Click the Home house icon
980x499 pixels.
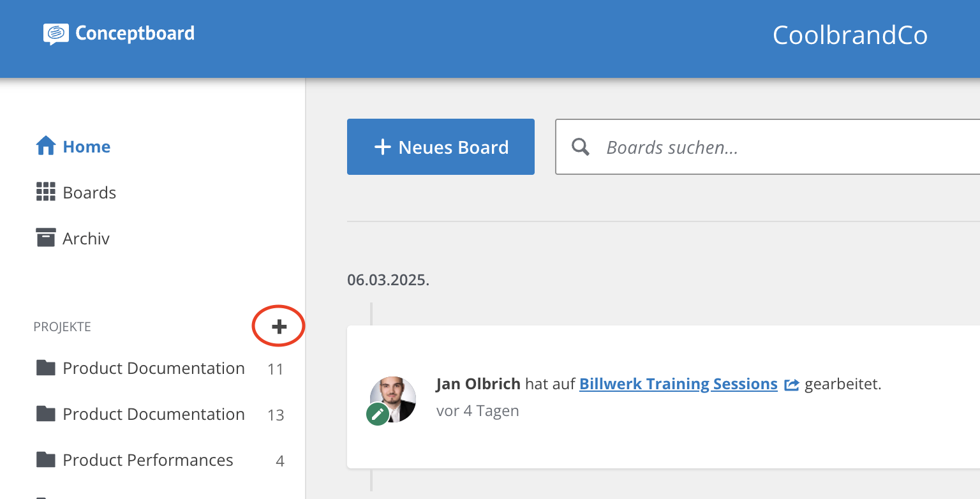[x=46, y=146]
